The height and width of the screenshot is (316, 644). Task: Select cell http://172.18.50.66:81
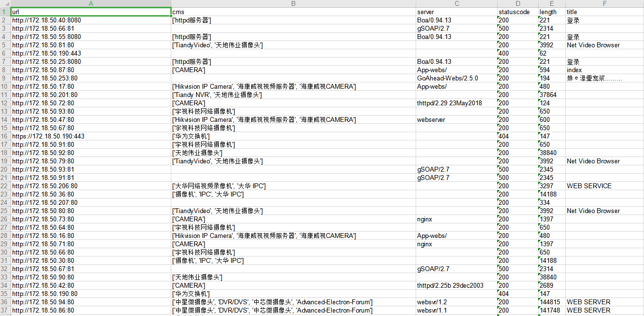click(x=91, y=28)
